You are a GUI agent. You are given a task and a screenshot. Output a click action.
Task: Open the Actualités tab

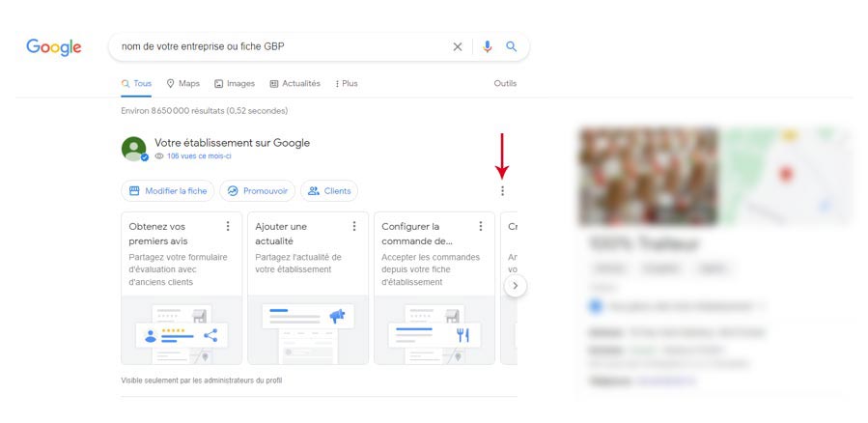click(x=295, y=84)
